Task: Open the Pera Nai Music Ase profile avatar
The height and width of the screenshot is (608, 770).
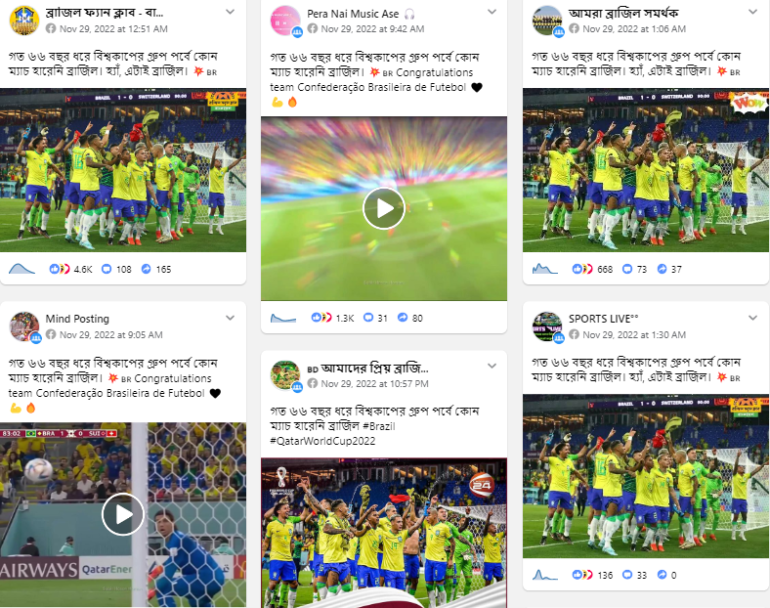Action: pyautogui.click(x=285, y=21)
